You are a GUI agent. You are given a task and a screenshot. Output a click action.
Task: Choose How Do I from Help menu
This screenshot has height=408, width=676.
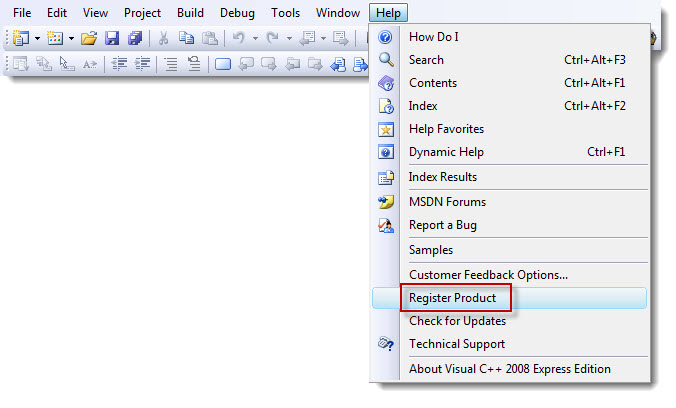(x=510, y=37)
